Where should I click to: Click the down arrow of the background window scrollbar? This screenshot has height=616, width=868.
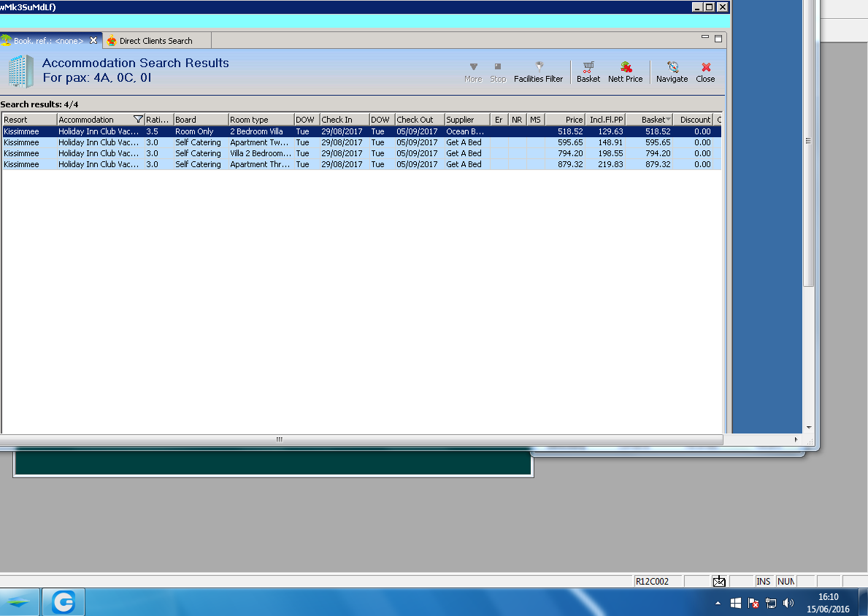point(809,427)
